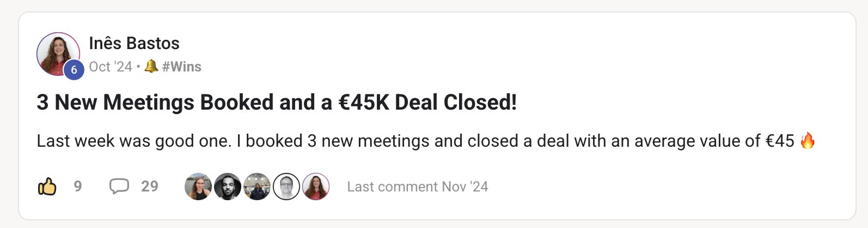The height and width of the screenshot is (228, 868).
Task: Click the Oct '24 post date
Action: pos(111,67)
